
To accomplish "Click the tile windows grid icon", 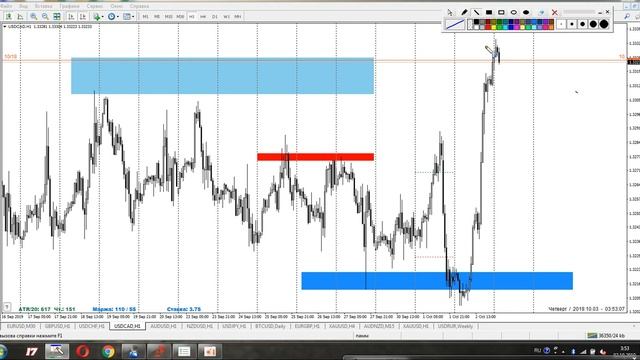I will tap(57, 16).
